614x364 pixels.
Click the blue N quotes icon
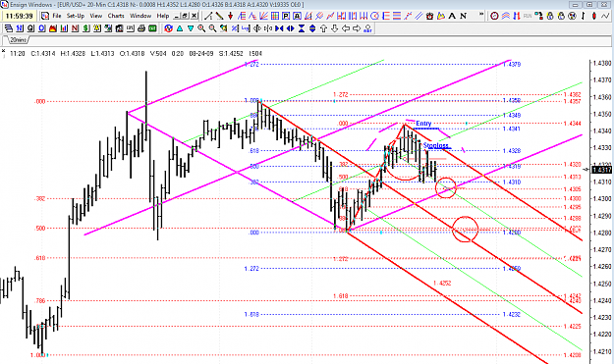[20, 28]
